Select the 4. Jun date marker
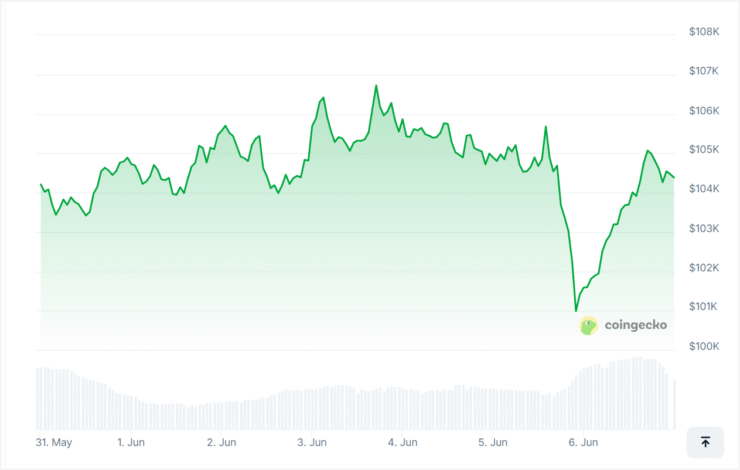This screenshot has height=470, width=740. 403,443
